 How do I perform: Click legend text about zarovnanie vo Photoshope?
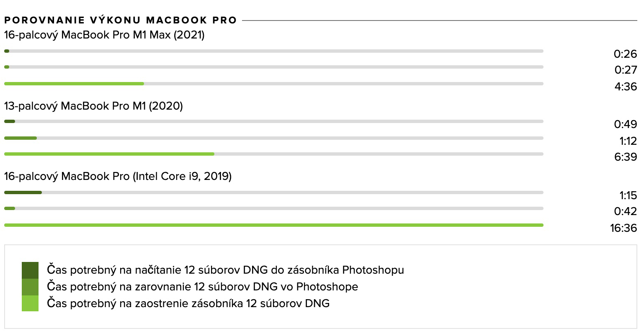point(203,287)
